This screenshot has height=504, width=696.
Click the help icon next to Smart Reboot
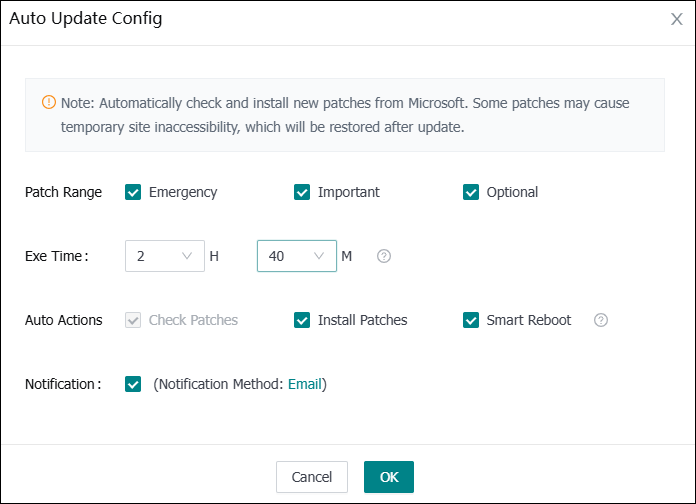(x=601, y=320)
